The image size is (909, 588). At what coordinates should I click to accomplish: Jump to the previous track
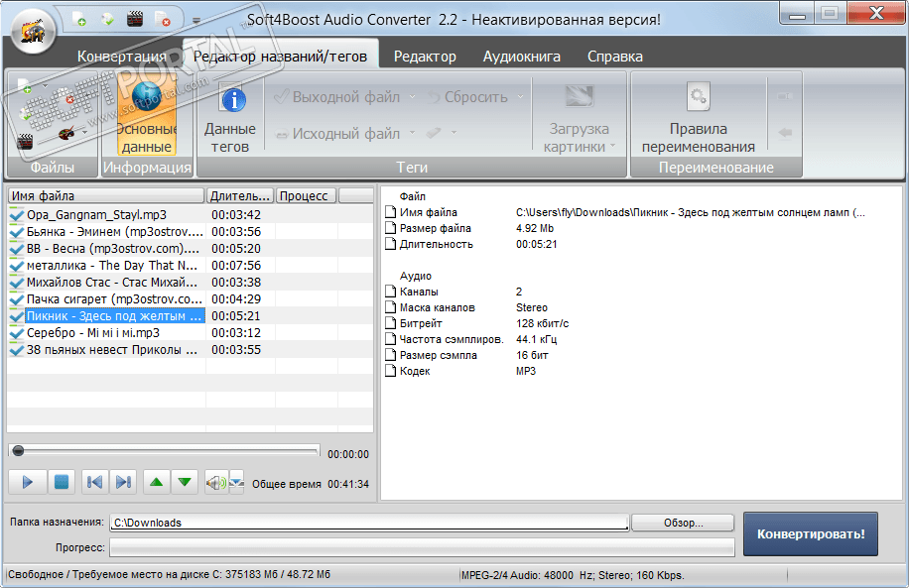coord(94,482)
